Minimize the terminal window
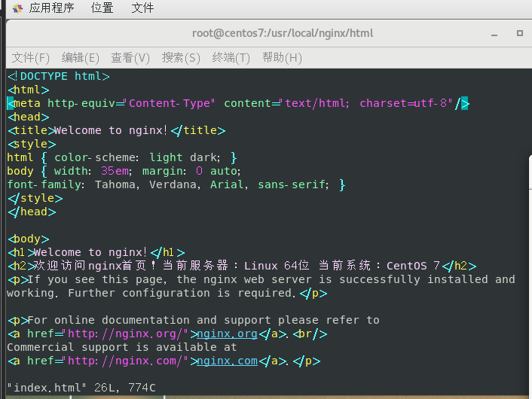532x399 pixels. click(x=494, y=34)
